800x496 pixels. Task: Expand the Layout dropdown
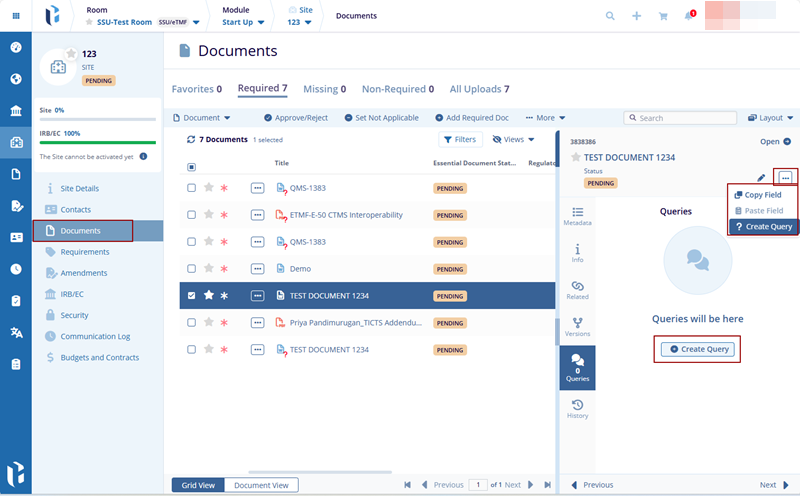[770, 118]
